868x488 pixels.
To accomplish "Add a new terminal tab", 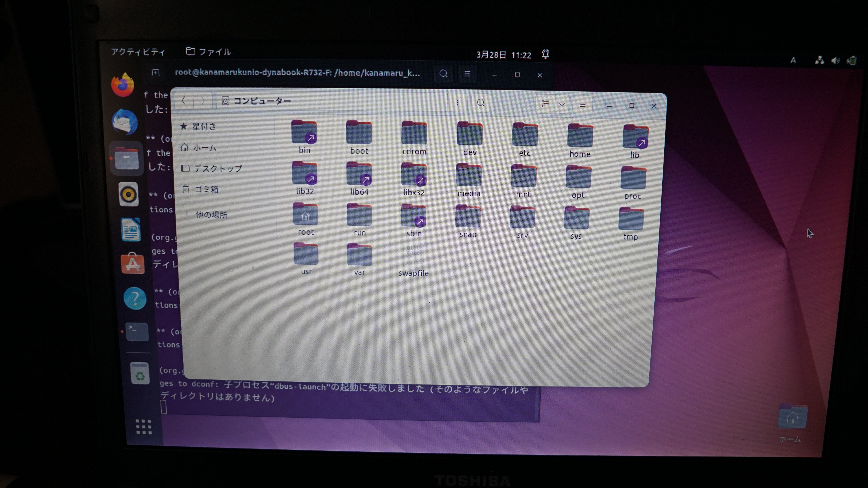I will point(155,72).
